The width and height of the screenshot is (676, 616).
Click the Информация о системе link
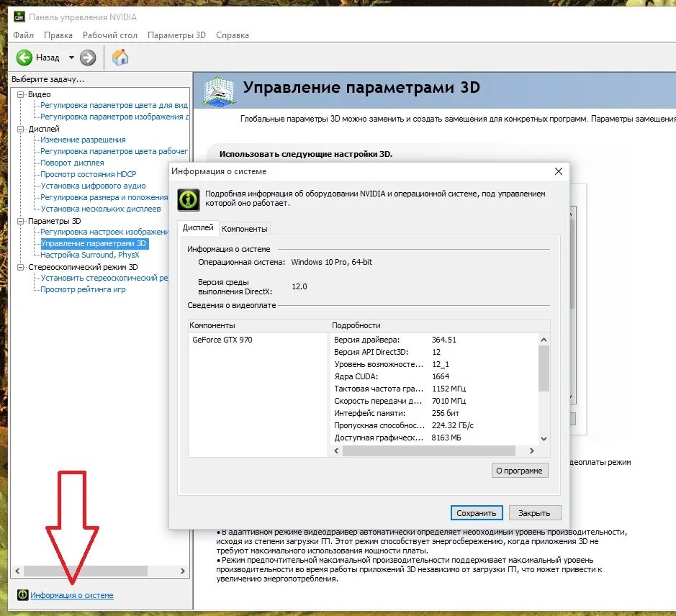click(x=72, y=595)
